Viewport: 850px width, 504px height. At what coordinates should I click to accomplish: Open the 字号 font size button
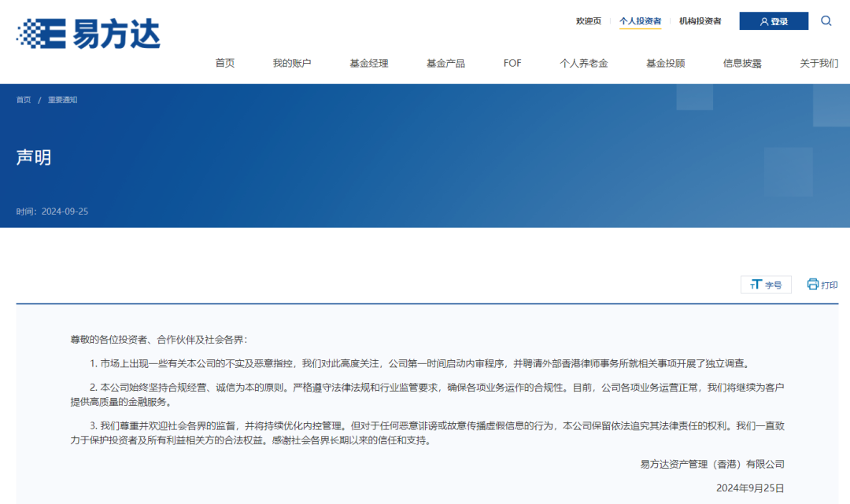pyautogui.click(x=766, y=285)
